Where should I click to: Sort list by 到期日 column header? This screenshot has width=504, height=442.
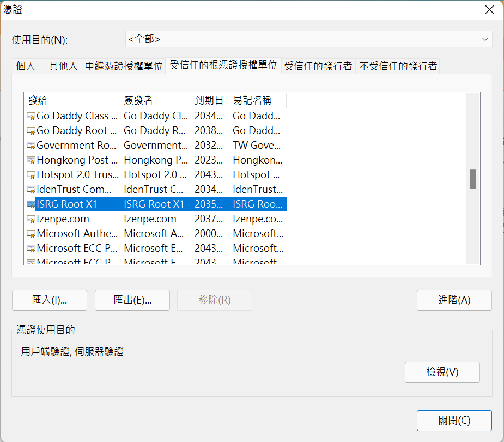209,100
